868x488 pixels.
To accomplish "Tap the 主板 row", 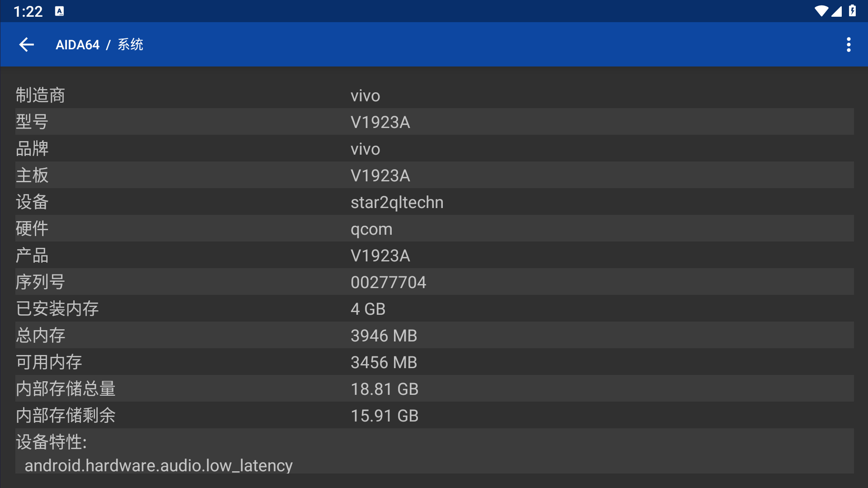I will [x=434, y=175].
